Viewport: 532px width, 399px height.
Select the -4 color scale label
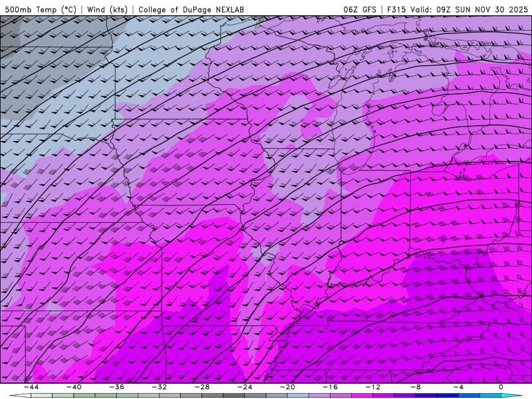click(458, 387)
